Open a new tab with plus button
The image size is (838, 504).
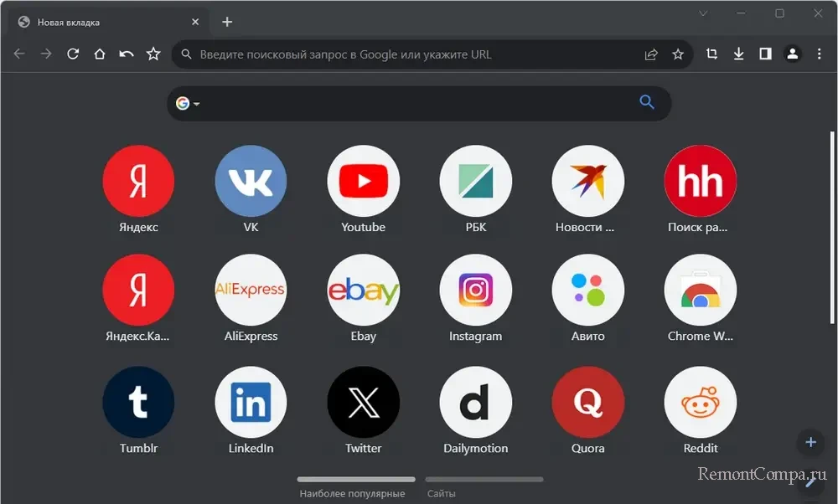coord(227,22)
